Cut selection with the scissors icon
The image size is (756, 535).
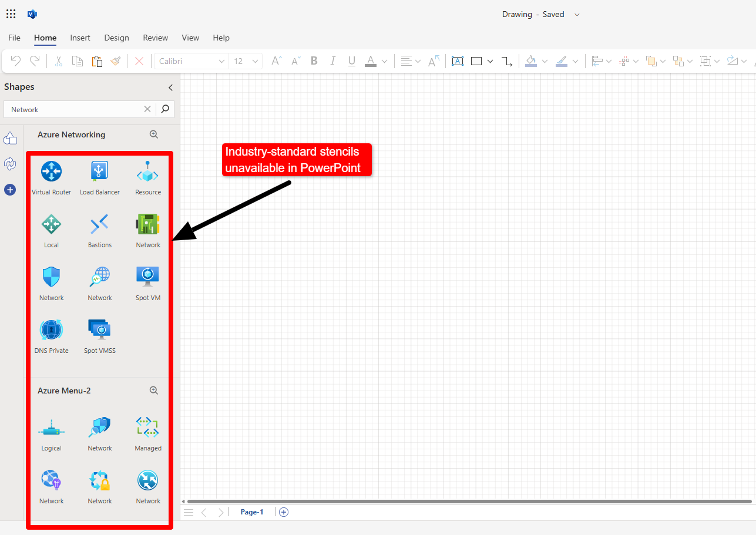tap(59, 61)
